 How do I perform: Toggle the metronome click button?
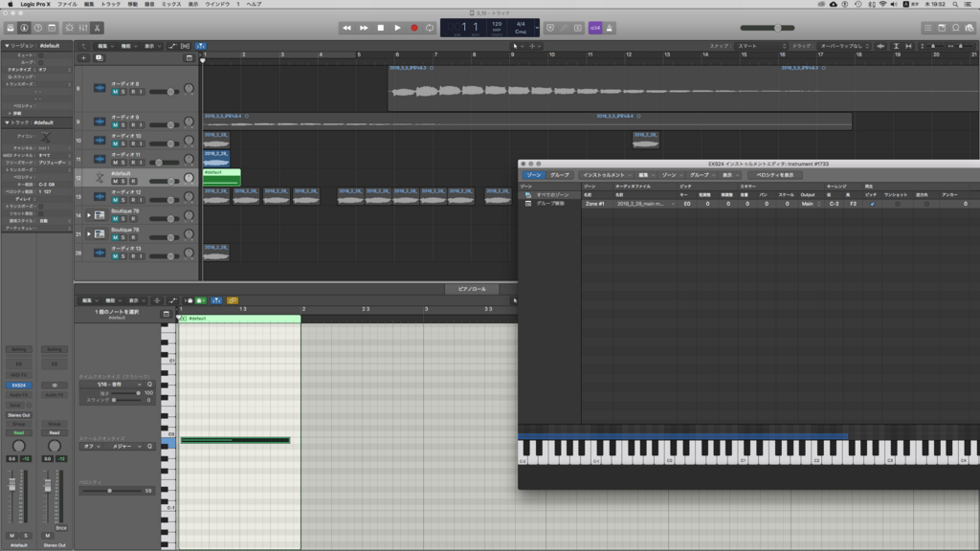610,28
